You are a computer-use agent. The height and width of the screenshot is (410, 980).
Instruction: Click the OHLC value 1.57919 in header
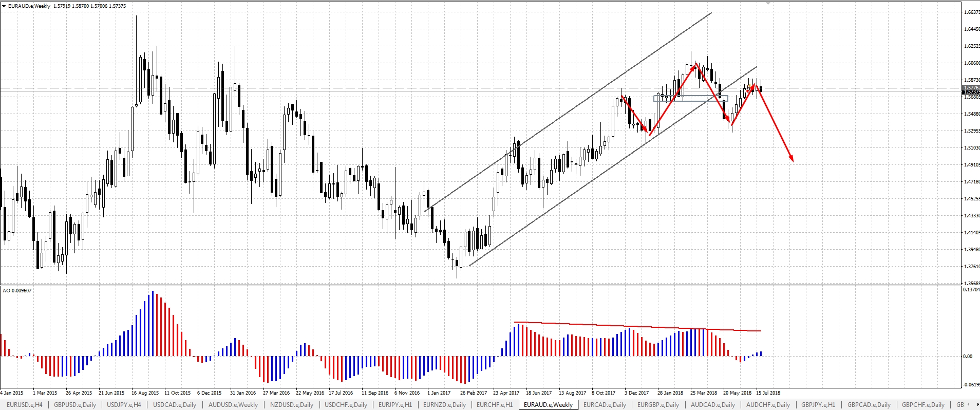pyautogui.click(x=62, y=6)
